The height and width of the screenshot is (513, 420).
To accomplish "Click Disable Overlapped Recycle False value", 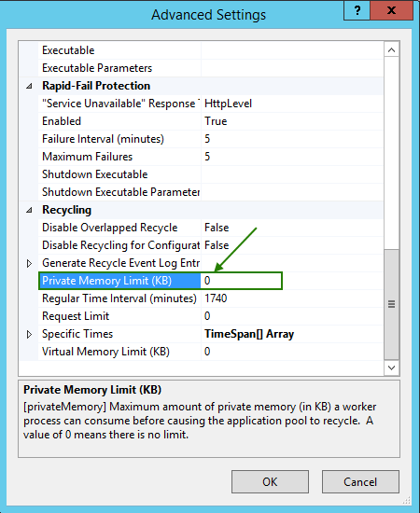I will 217,228.
